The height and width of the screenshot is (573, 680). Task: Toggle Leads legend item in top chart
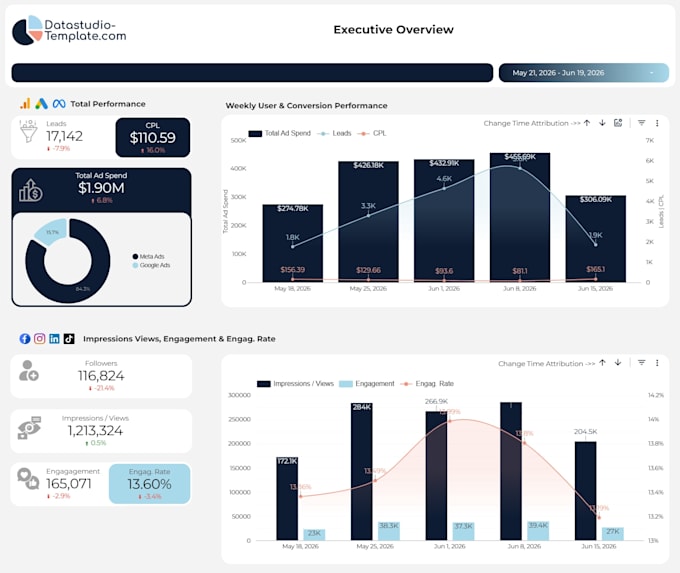click(x=334, y=133)
